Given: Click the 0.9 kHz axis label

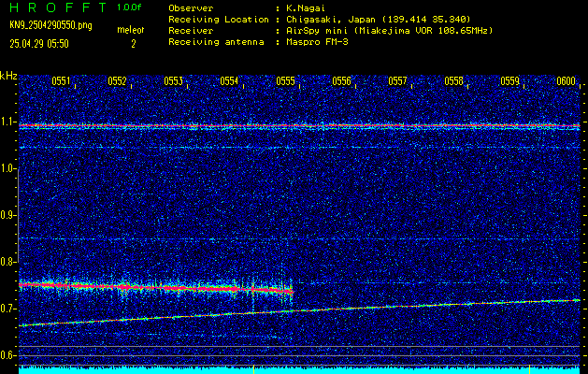Looking at the screenshot, I should 7,215.
